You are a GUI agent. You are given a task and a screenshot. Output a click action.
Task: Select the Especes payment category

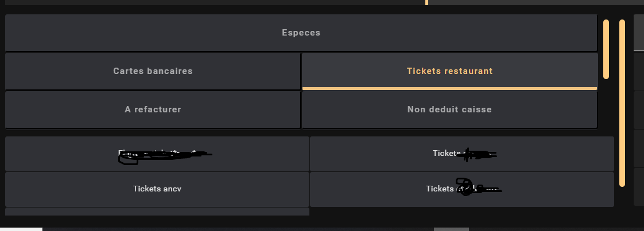point(301,33)
